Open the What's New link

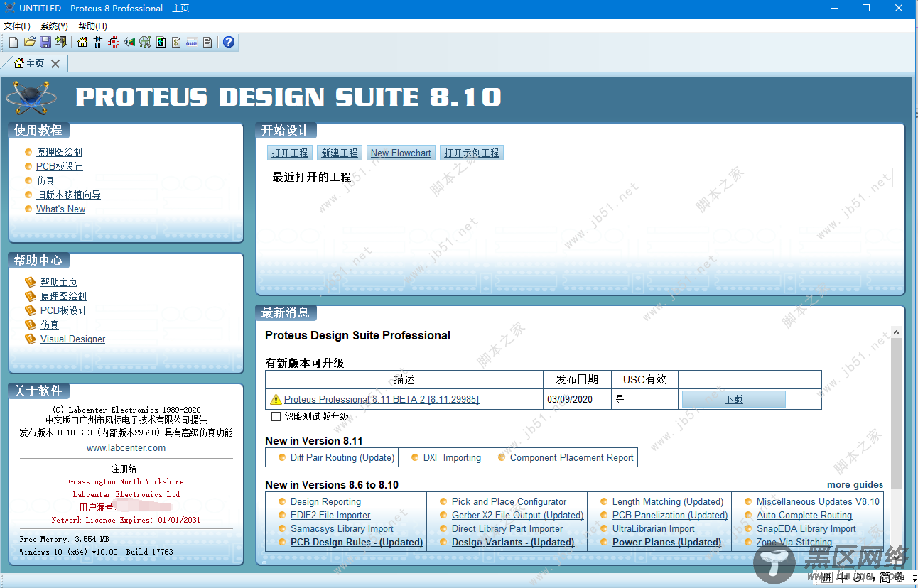point(60,209)
